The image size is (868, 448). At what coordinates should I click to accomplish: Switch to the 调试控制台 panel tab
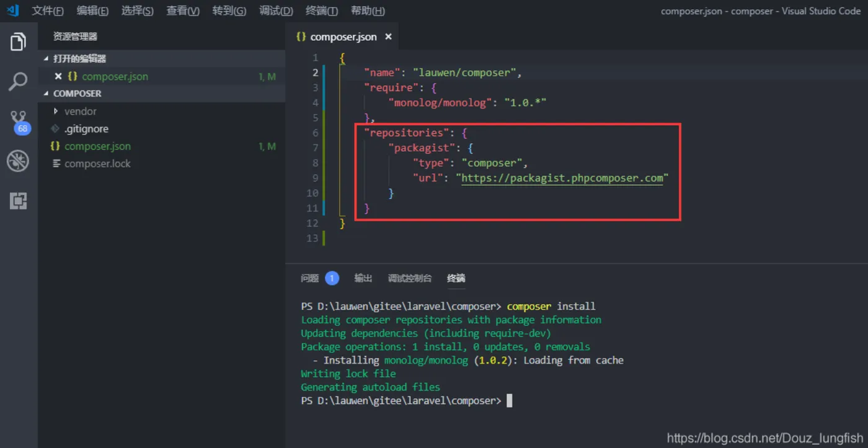click(410, 278)
